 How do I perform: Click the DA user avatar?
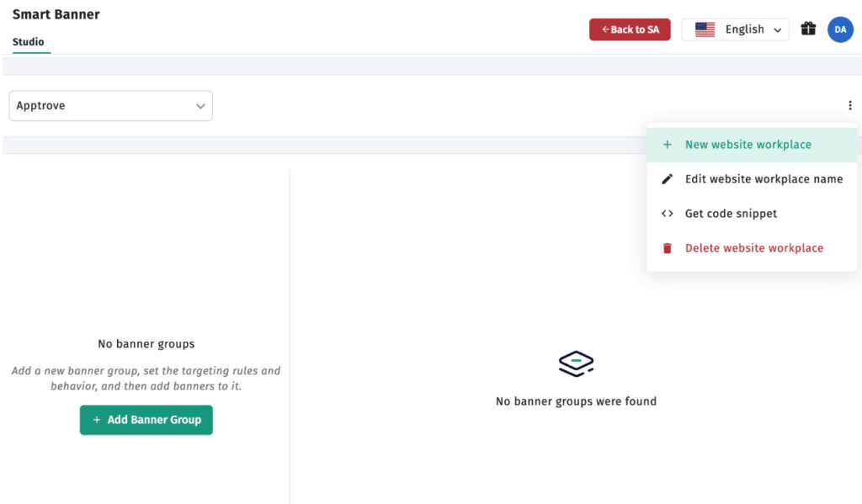tap(840, 29)
